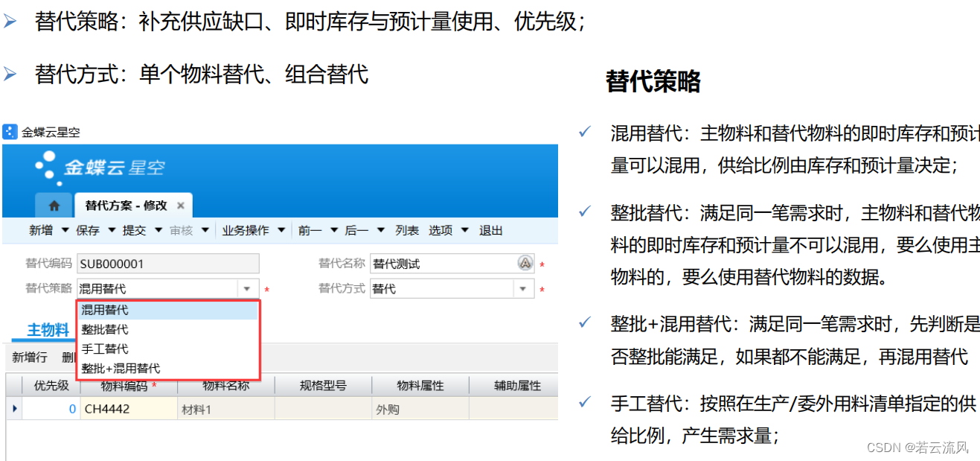Click the language (A) icon beside 替代名称

(x=524, y=263)
